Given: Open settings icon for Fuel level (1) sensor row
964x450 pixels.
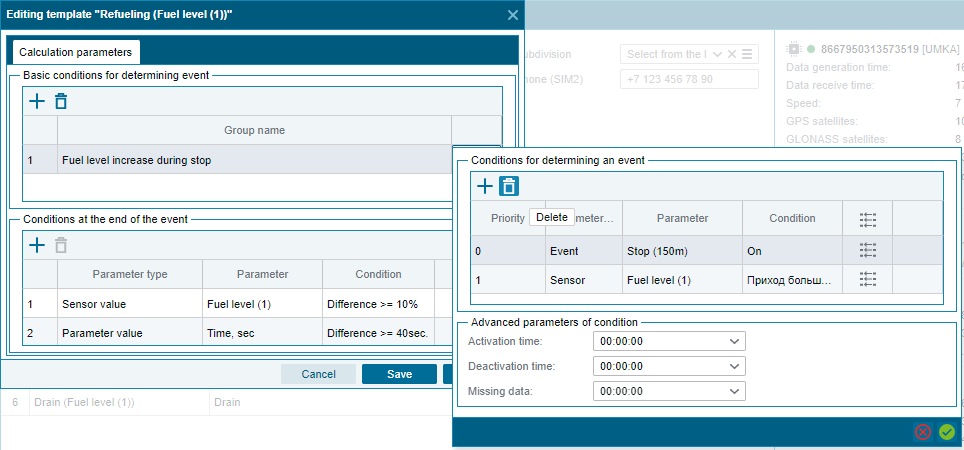Looking at the screenshot, I should [867, 280].
